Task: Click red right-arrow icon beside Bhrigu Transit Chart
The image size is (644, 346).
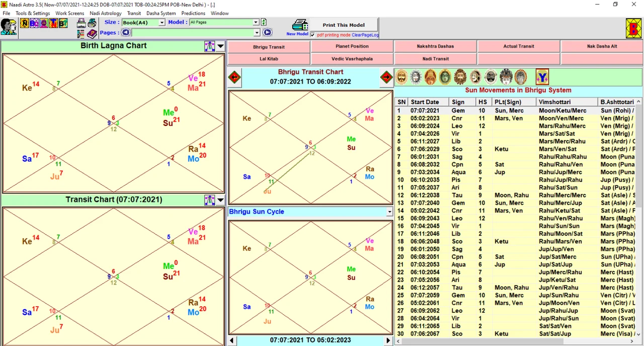Action: coord(386,77)
